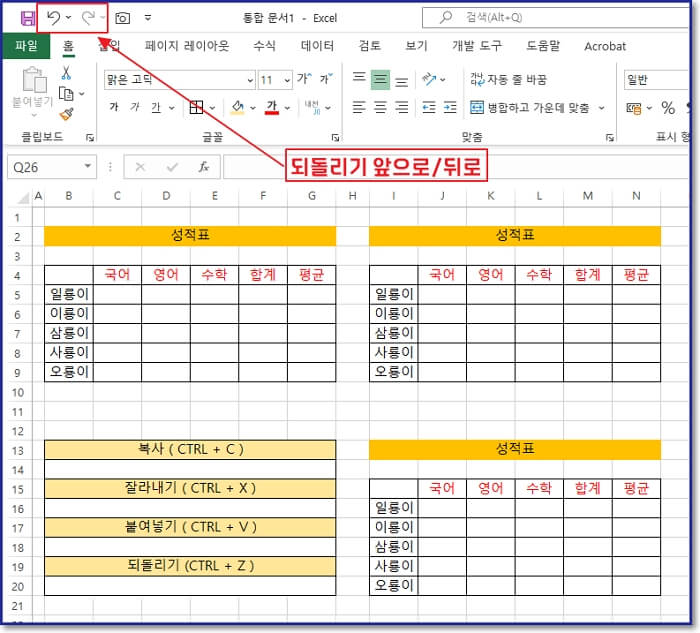Viewport: 700px width, 633px height.
Task: Click the formula bar cancel X icon
Action: click(140, 167)
